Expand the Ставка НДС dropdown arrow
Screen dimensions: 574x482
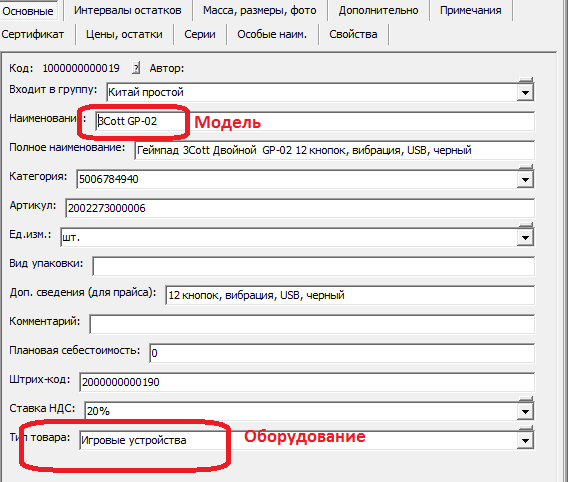point(525,412)
